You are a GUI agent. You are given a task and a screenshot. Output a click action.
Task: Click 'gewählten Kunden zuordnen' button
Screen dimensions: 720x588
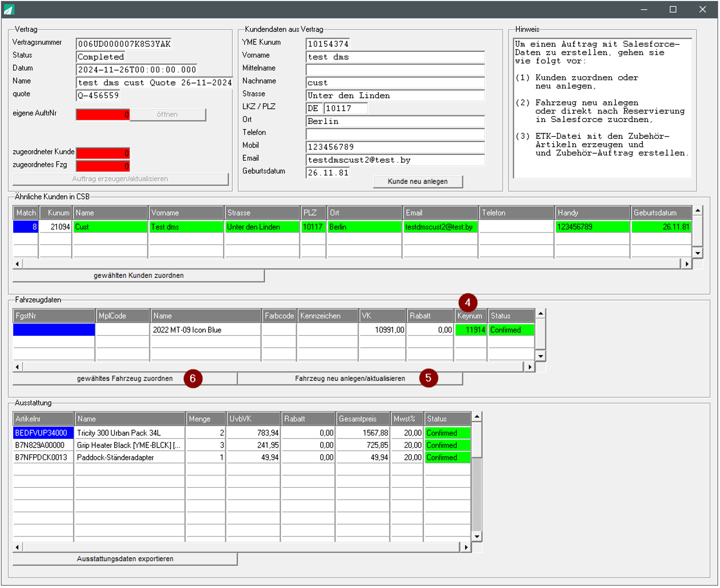[x=138, y=276]
